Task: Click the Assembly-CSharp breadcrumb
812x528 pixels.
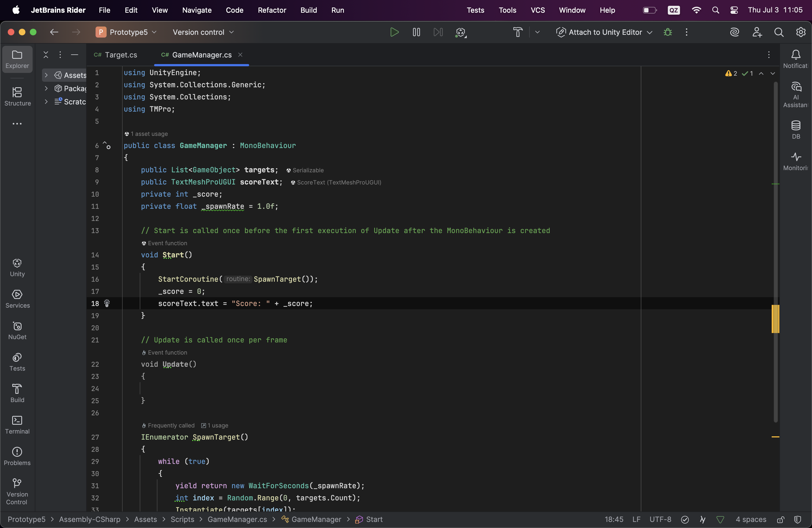Action: point(90,519)
